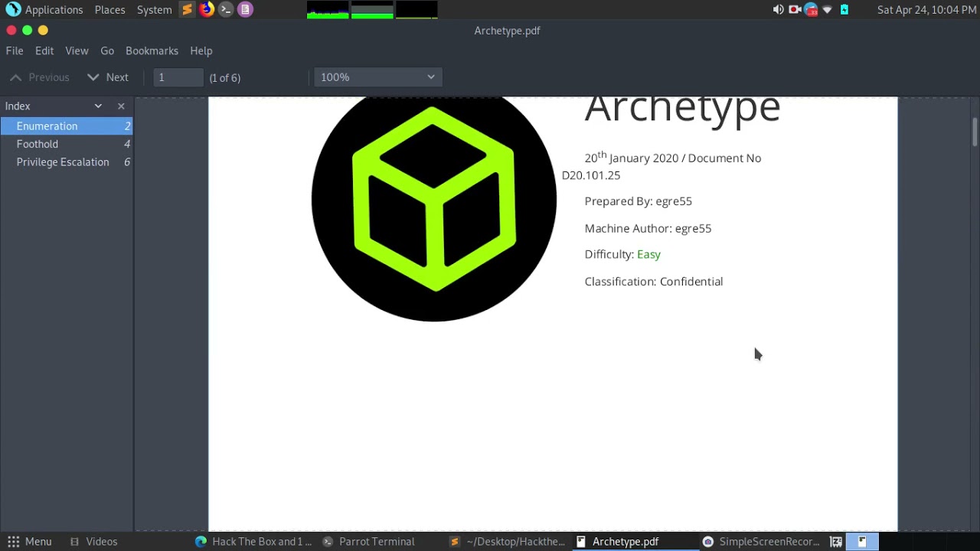Click the battery charging tray icon
The height and width of the screenshot is (551, 980).
pyautogui.click(x=844, y=10)
